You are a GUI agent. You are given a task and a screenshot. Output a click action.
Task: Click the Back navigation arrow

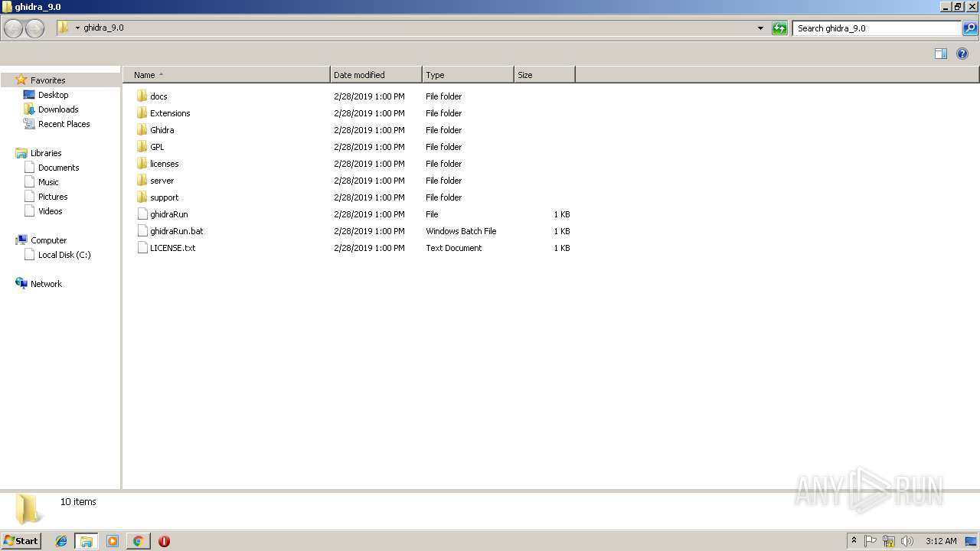[13, 28]
